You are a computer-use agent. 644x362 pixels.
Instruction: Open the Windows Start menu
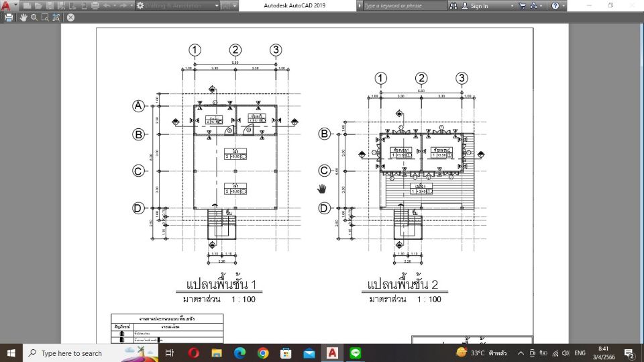tap(11, 353)
